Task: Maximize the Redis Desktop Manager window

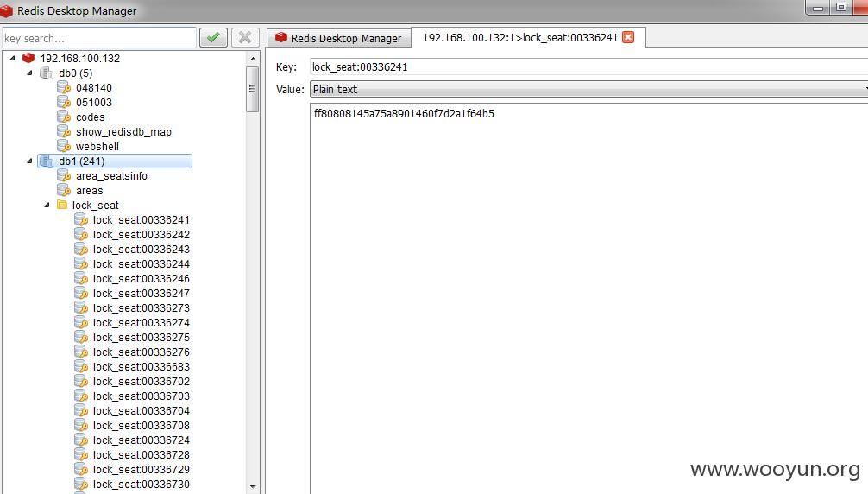Action: [x=841, y=7]
